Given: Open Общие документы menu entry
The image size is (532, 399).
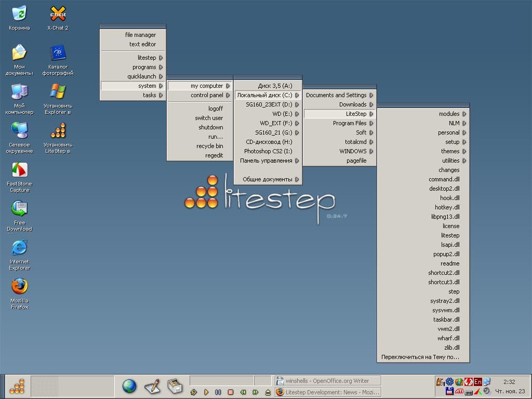Looking at the screenshot, I should pyautogui.click(x=268, y=179).
